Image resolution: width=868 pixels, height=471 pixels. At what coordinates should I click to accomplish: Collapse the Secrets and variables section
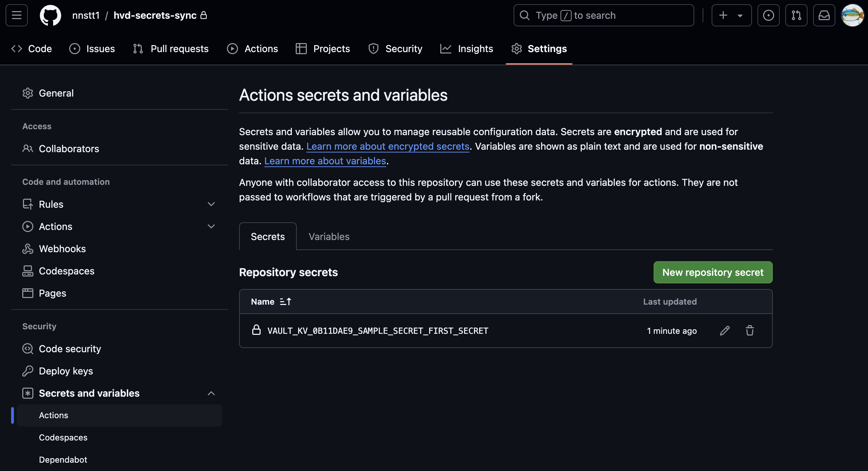[211, 393]
